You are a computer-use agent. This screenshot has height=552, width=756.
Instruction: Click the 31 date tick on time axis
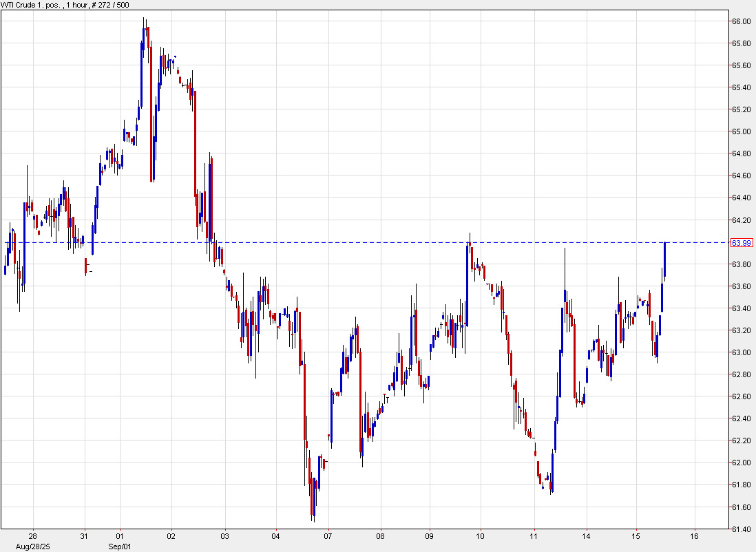point(83,536)
